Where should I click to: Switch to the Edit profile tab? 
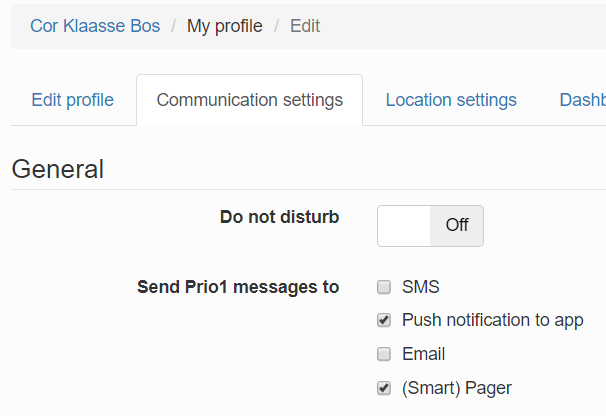pos(73,100)
